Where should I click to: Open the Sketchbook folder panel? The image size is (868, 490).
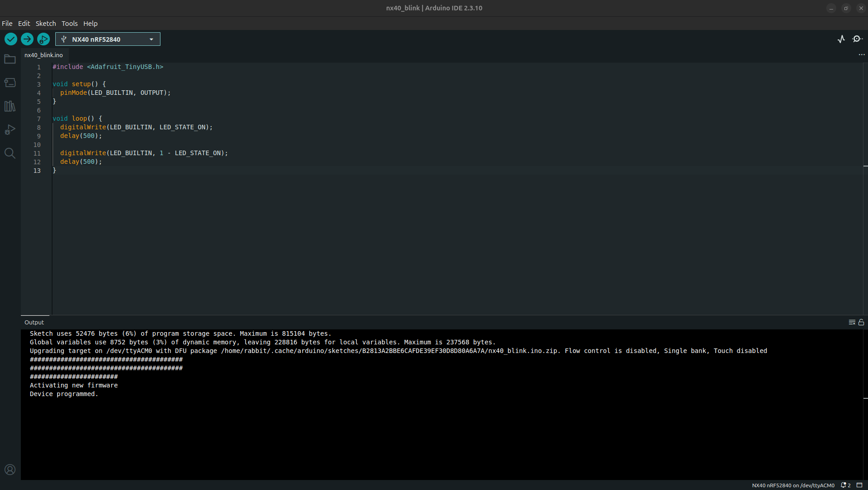[x=10, y=59]
